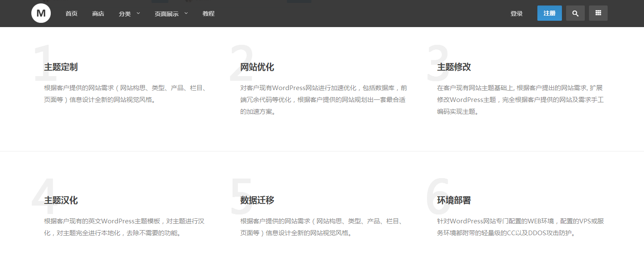Click the 环境部署 heading

(454, 200)
